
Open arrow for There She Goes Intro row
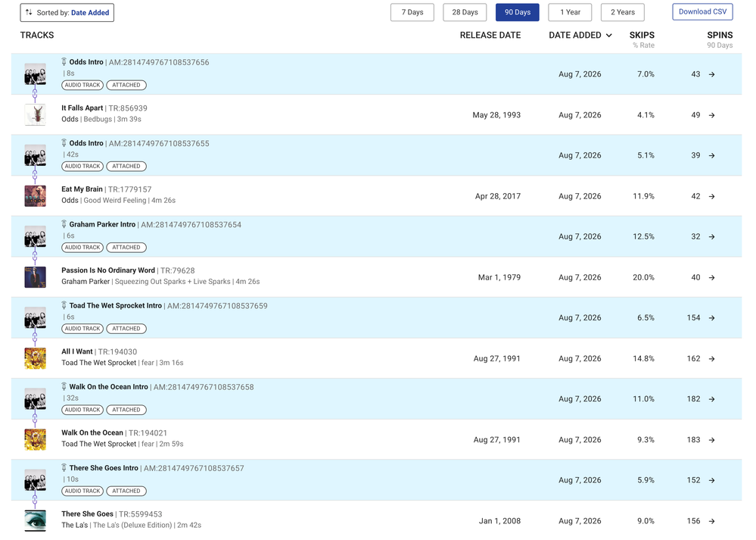pos(711,480)
